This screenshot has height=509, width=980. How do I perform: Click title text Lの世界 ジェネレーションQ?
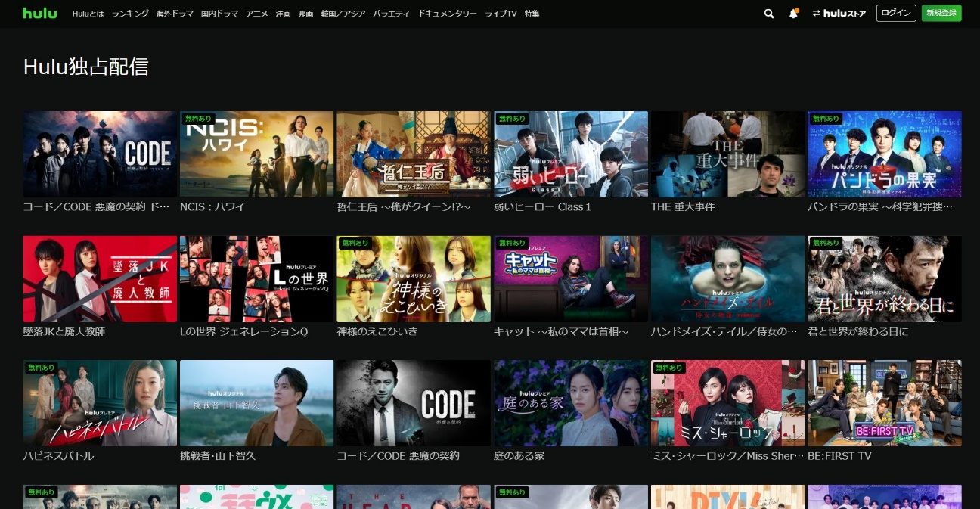[x=244, y=331]
